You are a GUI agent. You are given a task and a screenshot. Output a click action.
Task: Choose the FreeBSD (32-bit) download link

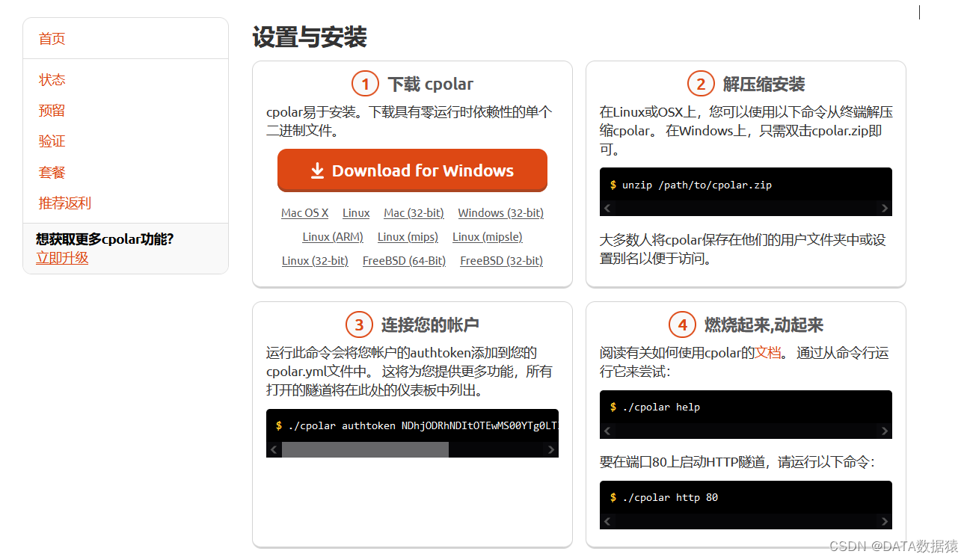(x=501, y=261)
